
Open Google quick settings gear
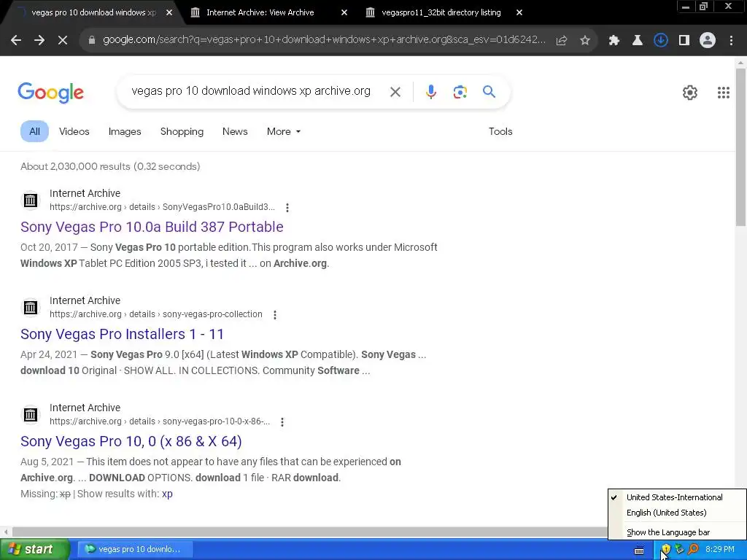(690, 93)
